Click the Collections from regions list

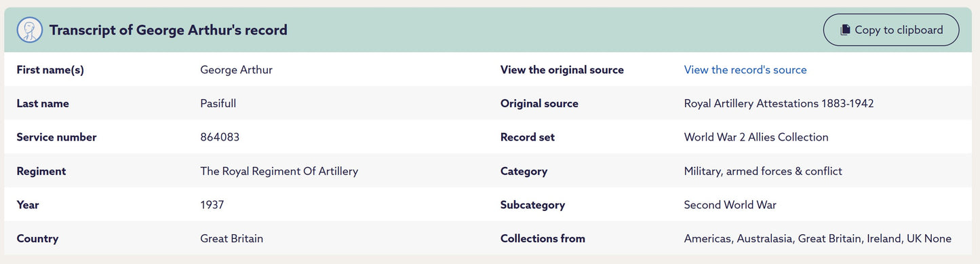pyautogui.click(x=818, y=239)
